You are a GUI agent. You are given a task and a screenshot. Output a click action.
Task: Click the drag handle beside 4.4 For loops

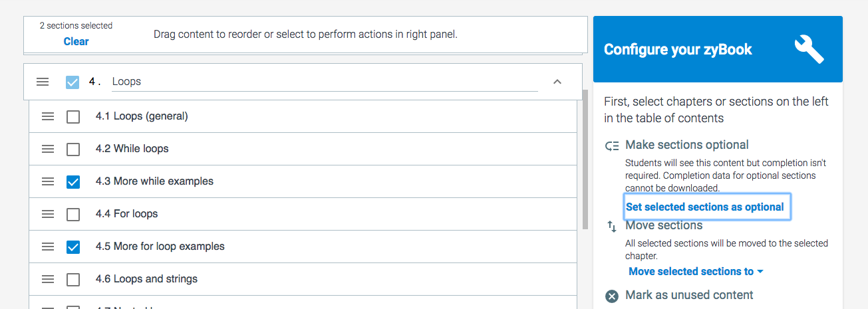click(x=48, y=214)
